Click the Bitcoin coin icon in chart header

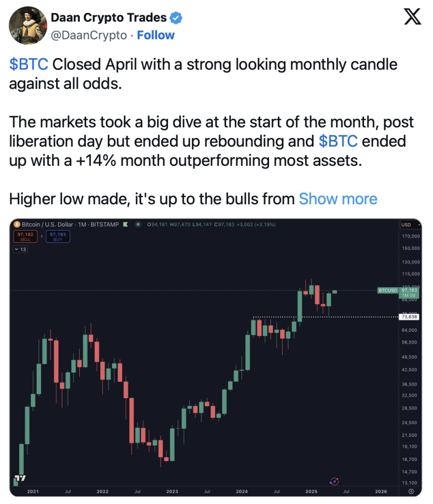pos(17,224)
